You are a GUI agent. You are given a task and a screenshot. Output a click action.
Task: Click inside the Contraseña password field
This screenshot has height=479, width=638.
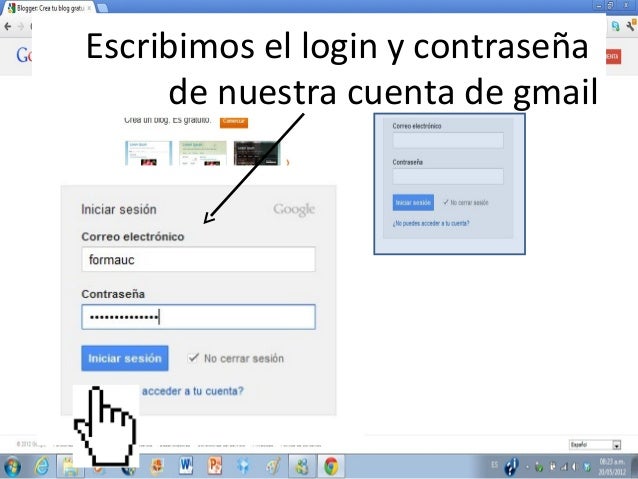click(198, 317)
